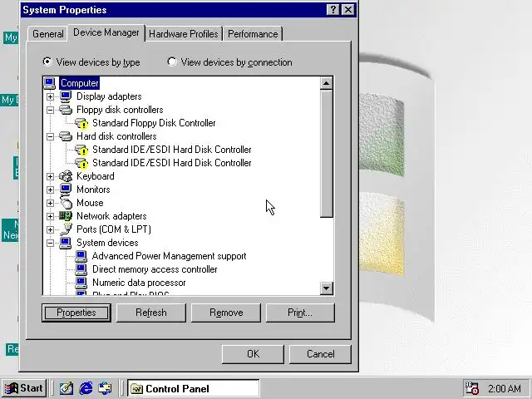
Task: Expand the Keyboard node
Action: coord(50,176)
